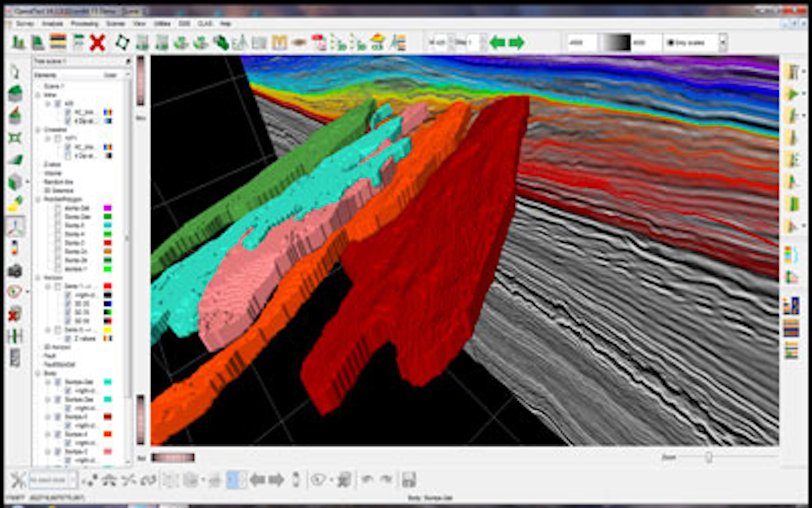The image size is (812, 508).
Task: Open the Processing menu
Action: 85,24
